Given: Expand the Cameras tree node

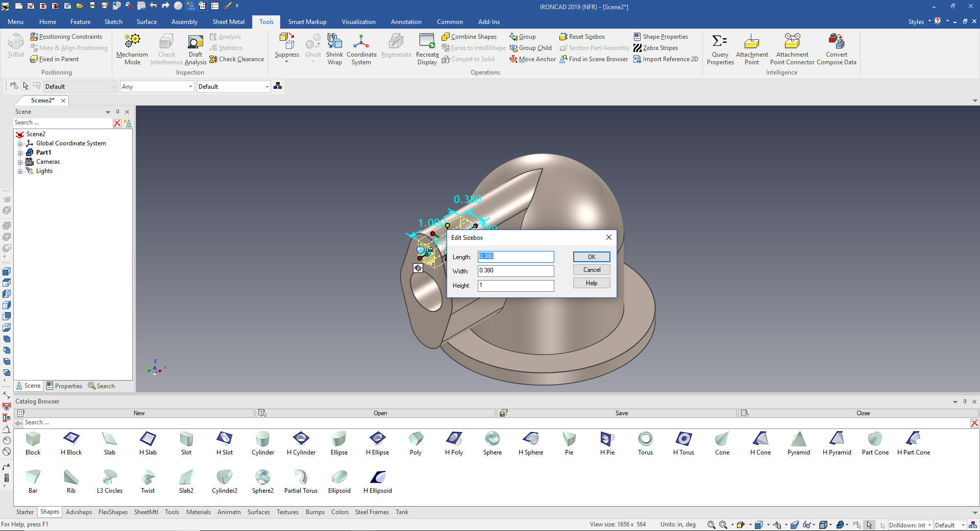Looking at the screenshot, I should [x=20, y=162].
